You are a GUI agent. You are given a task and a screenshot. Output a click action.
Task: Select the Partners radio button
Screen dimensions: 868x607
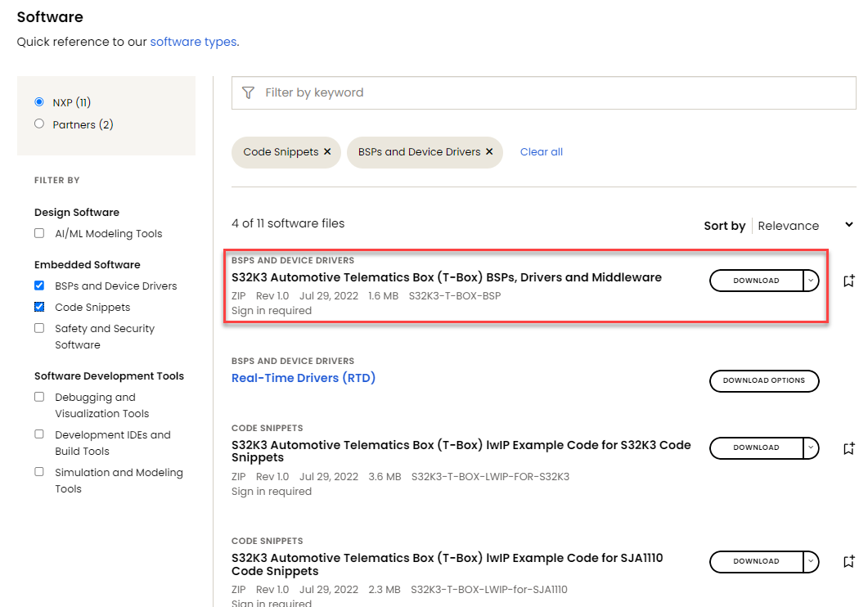point(38,124)
